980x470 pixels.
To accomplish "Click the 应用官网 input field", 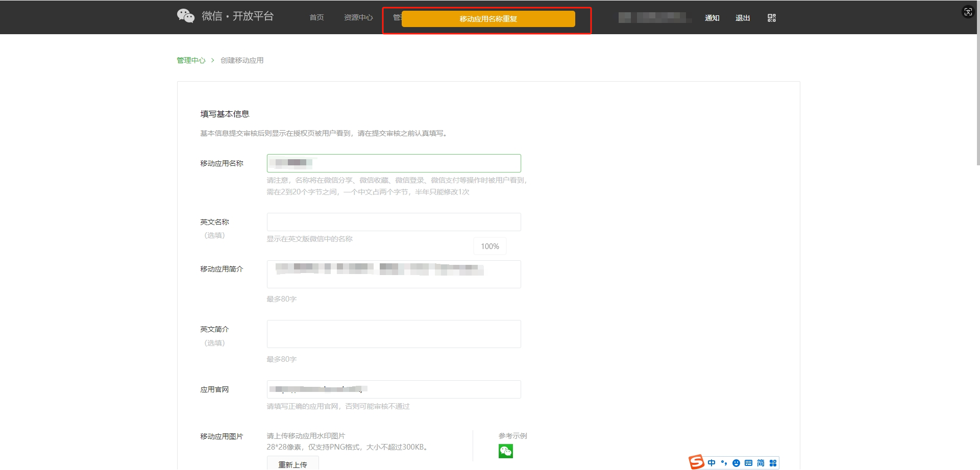I will pos(394,389).
